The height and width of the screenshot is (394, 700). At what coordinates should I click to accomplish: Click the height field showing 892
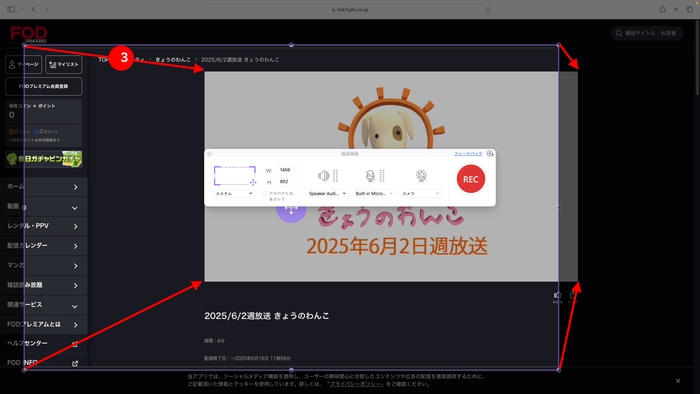pos(285,182)
